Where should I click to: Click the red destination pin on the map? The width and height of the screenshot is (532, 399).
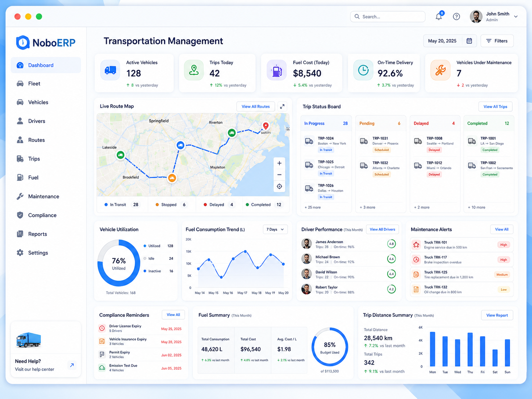[x=265, y=126]
